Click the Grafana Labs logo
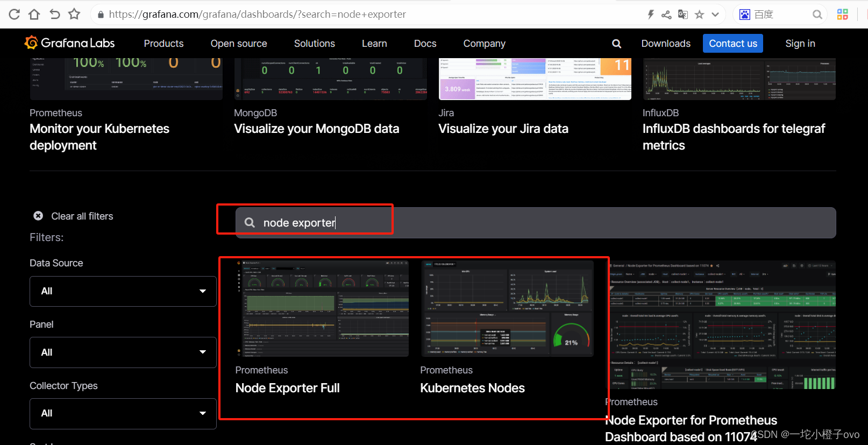868x445 pixels. [69, 43]
